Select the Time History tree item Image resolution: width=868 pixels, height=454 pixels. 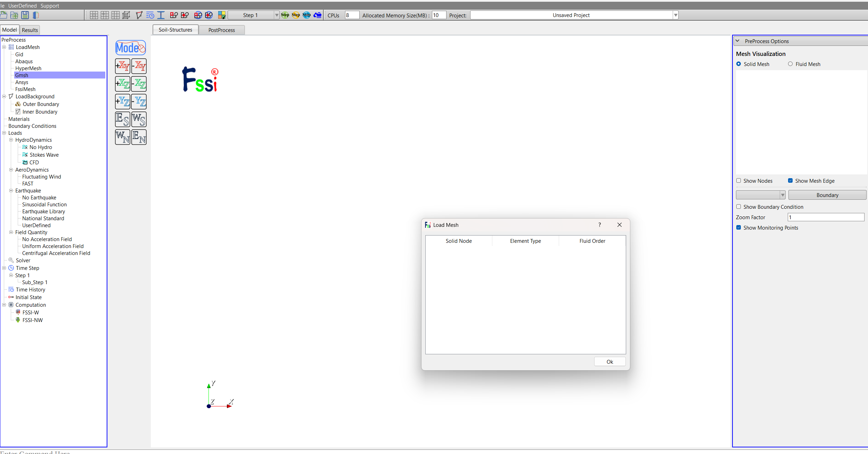coord(31,289)
